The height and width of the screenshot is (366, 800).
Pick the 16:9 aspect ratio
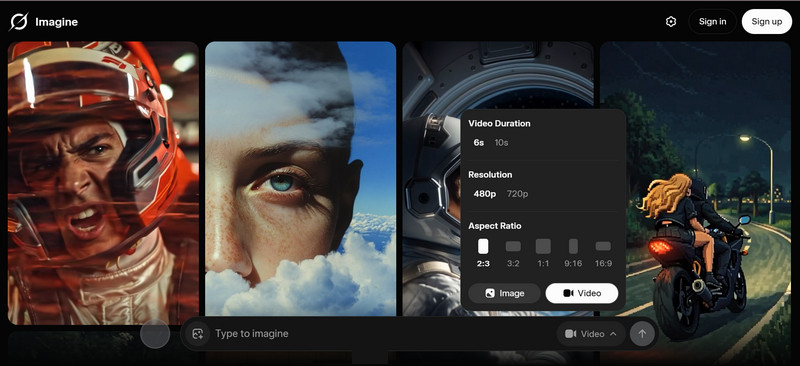point(603,253)
